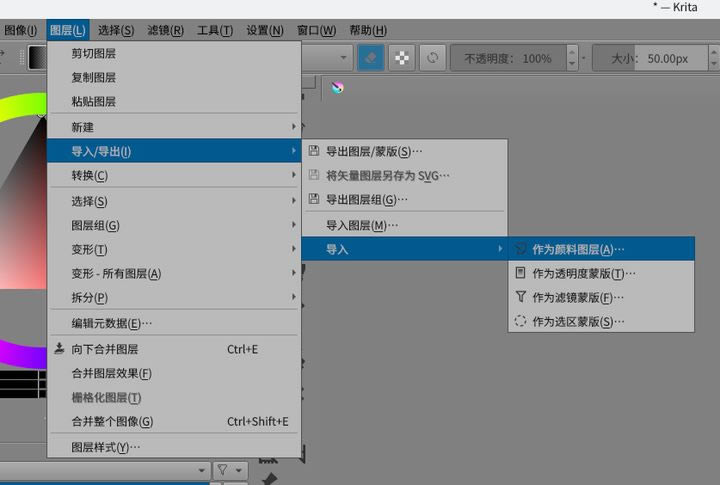Choose 作为滤镜蒙版(F)… entry
This screenshot has width=720, height=485.
pos(601,297)
